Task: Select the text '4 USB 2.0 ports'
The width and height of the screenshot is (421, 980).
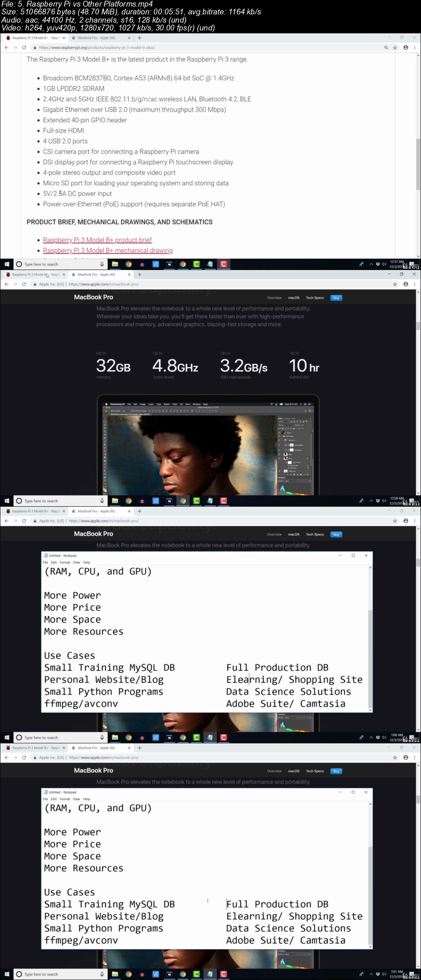Action: [65, 141]
